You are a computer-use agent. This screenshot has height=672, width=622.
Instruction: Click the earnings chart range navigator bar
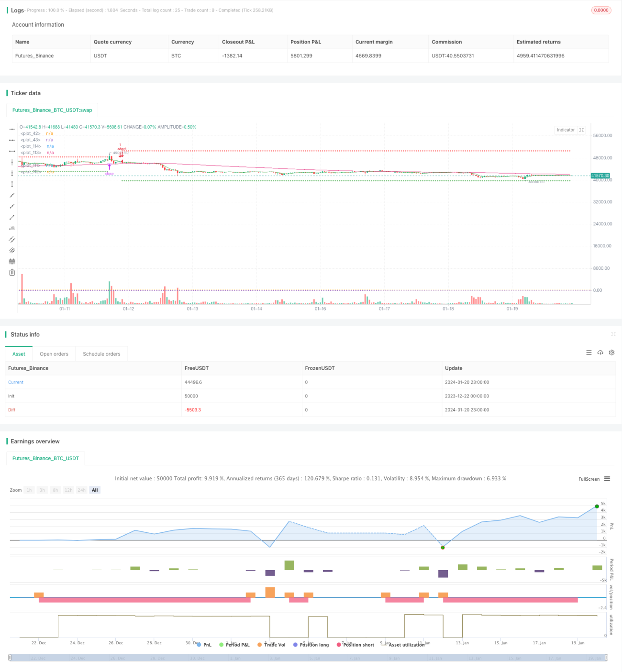click(x=308, y=658)
